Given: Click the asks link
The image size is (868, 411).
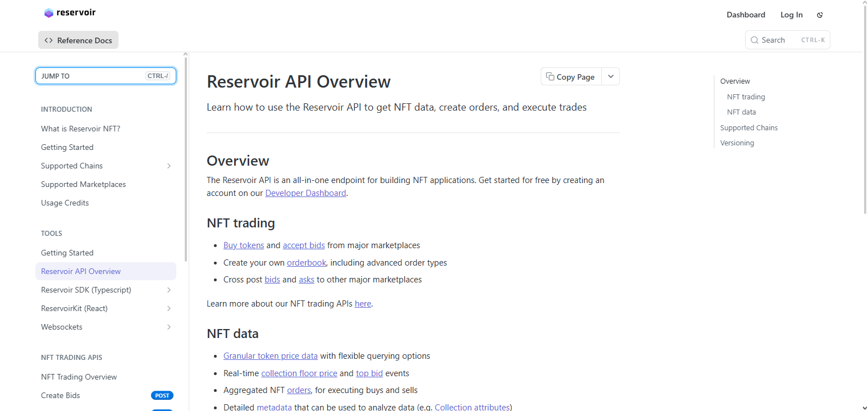Looking at the screenshot, I should pyautogui.click(x=307, y=280).
